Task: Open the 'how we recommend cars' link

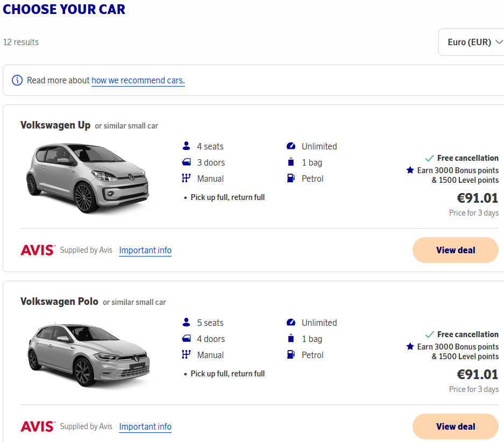Action: [x=138, y=80]
